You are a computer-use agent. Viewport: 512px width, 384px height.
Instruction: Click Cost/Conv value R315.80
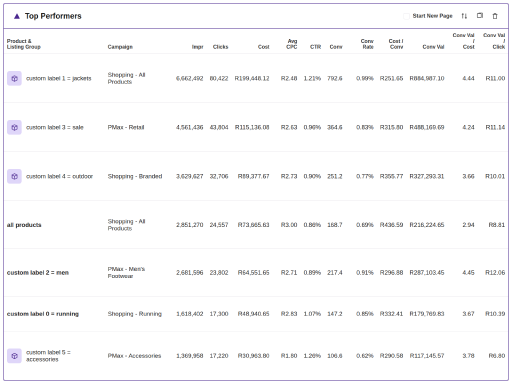[x=391, y=127]
